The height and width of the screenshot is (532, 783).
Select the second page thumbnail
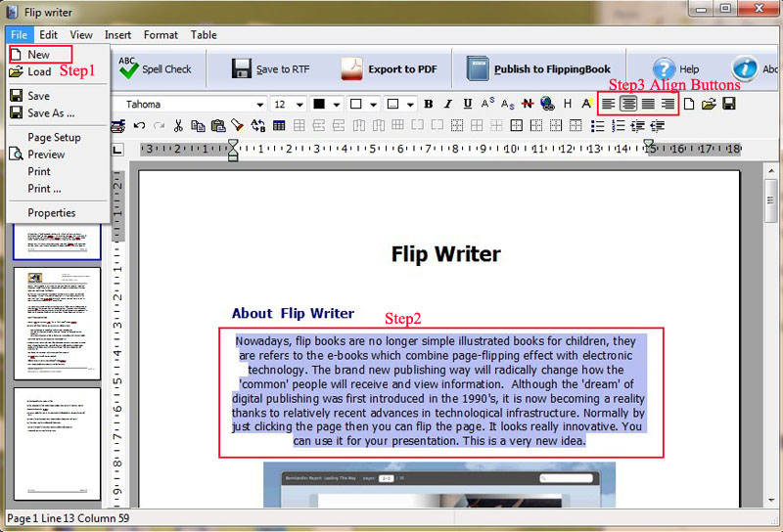[x=58, y=324]
